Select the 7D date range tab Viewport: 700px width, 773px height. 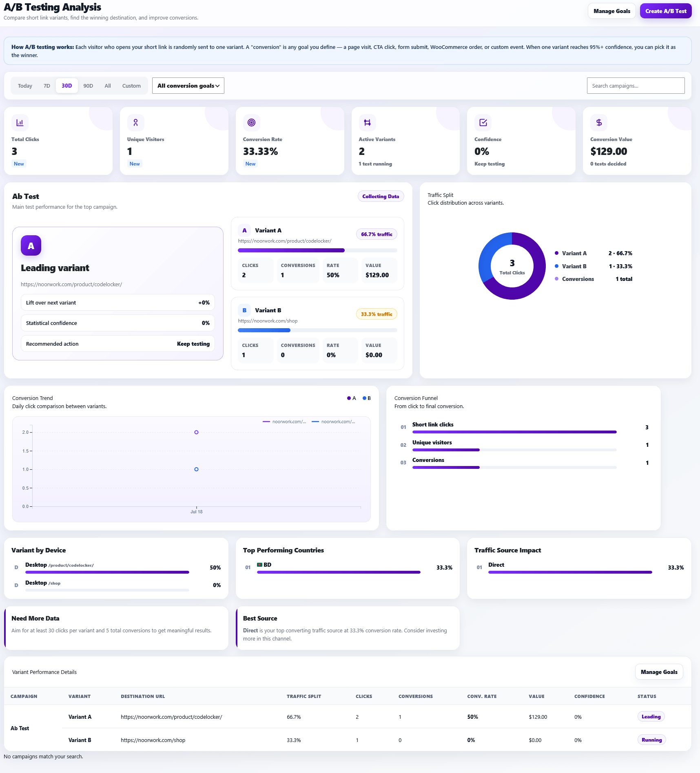pyautogui.click(x=47, y=86)
